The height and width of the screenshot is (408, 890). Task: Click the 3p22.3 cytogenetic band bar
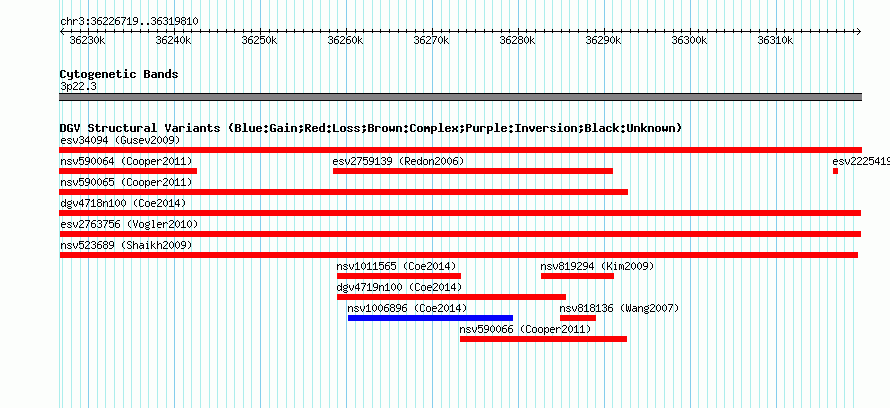click(x=461, y=97)
